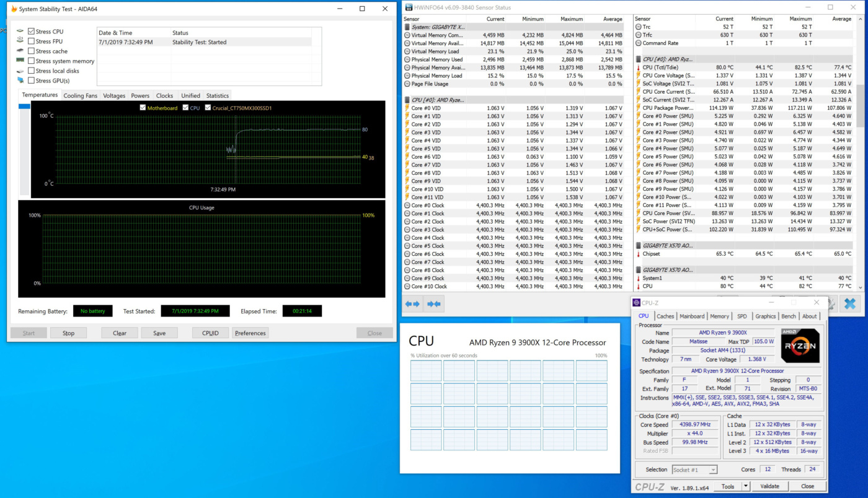Toggle CPU checkbox in temperature graph legend
The width and height of the screenshot is (868, 498).
tap(186, 108)
